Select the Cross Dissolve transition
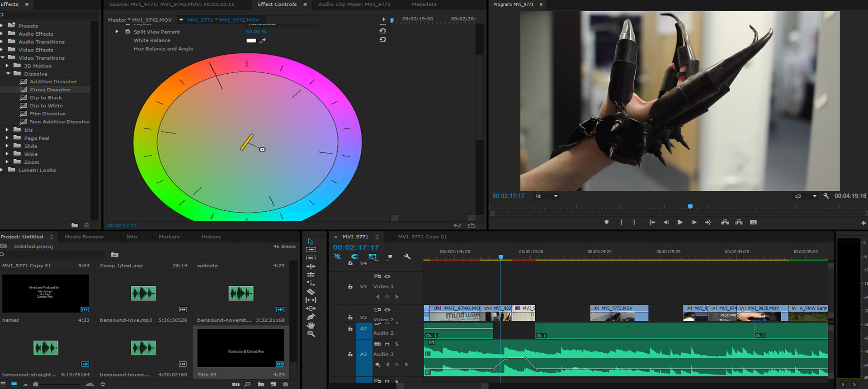The height and width of the screenshot is (389, 868). (x=50, y=90)
